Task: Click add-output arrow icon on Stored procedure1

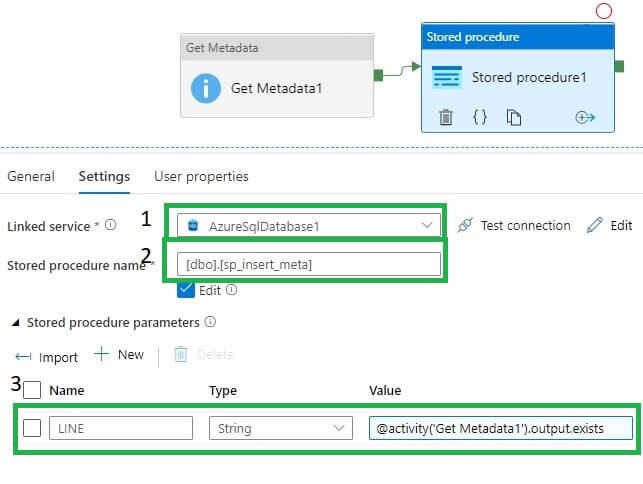Action: [x=586, y=117]
